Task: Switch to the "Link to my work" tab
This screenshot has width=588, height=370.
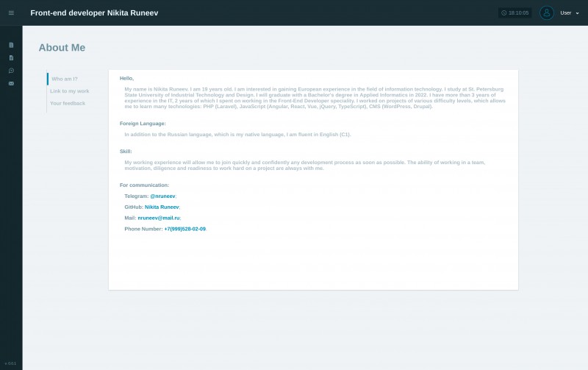Action: [x=70, y=91]
